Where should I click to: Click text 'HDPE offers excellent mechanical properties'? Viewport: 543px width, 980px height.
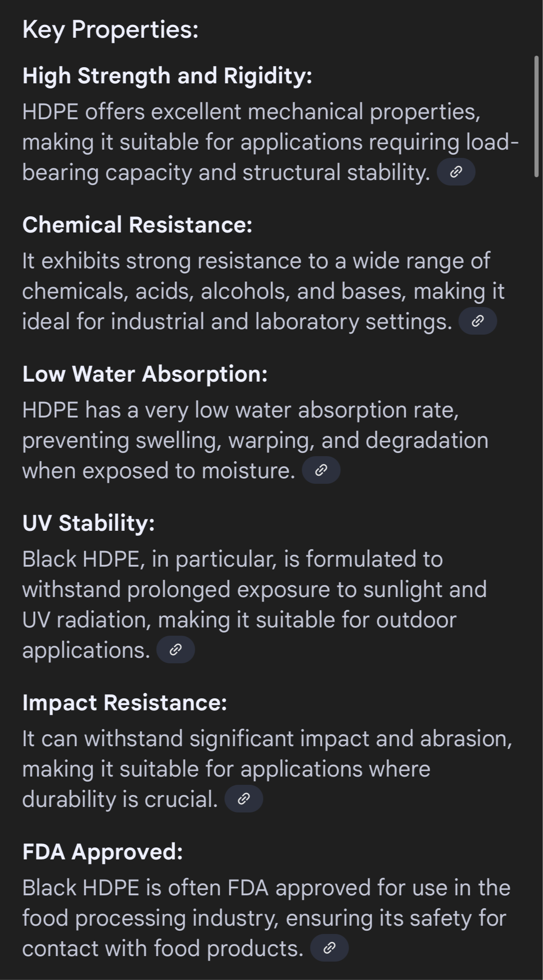coord(251,112)
